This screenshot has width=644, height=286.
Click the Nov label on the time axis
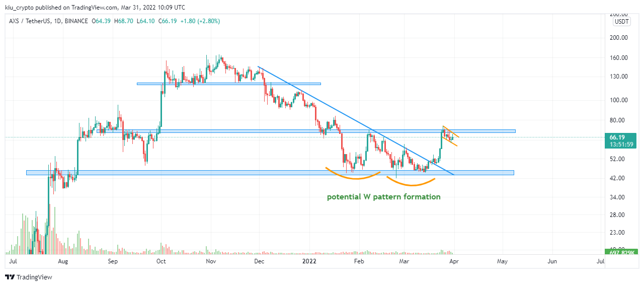coord(211,262)
